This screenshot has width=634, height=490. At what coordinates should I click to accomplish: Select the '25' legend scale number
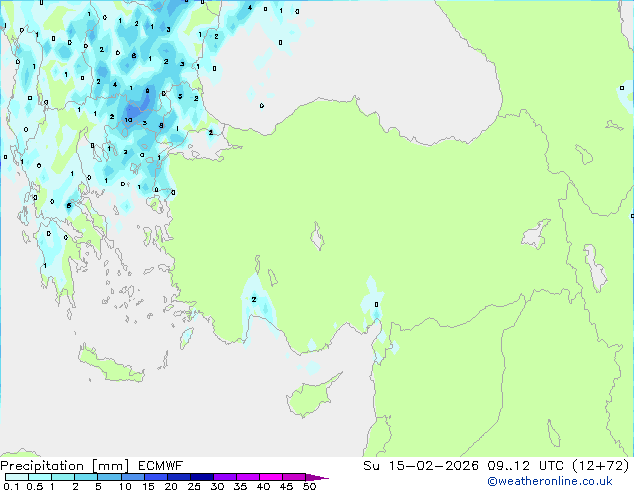coord(194,486)
